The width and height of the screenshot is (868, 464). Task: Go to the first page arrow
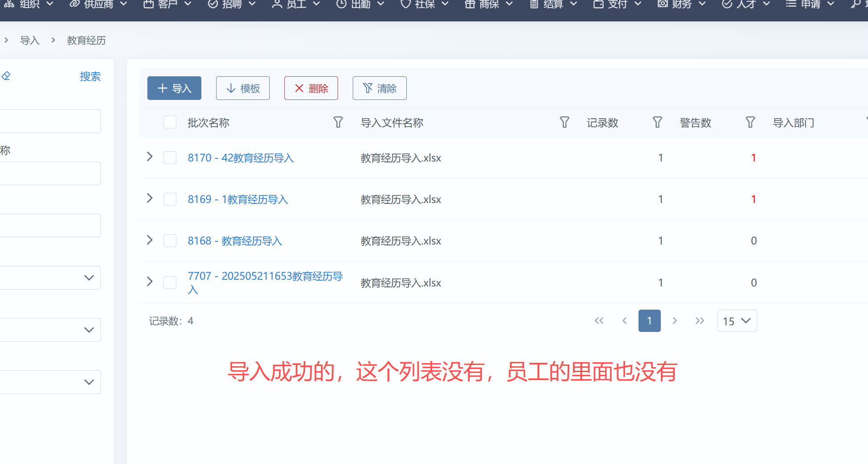pos(599,321)
